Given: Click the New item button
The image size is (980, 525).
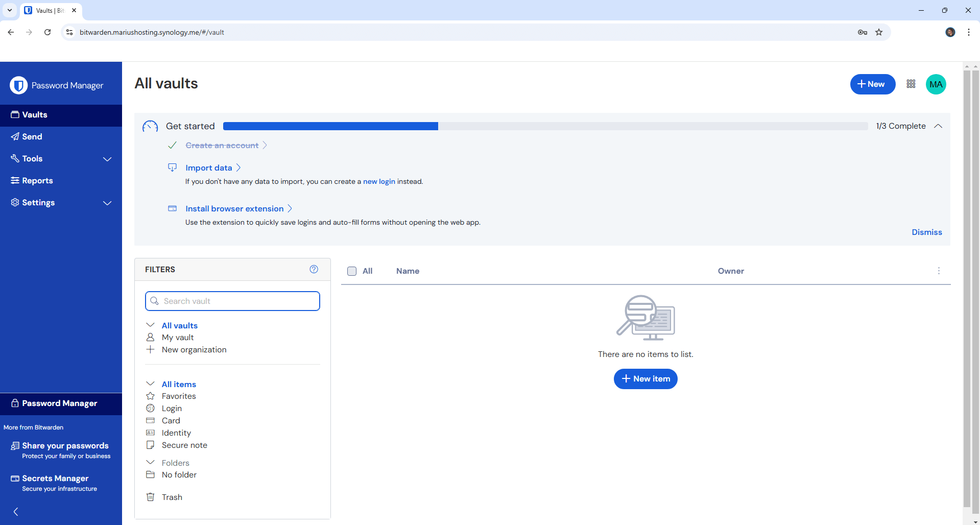Looking at the screenshot, I should (646, 379).
